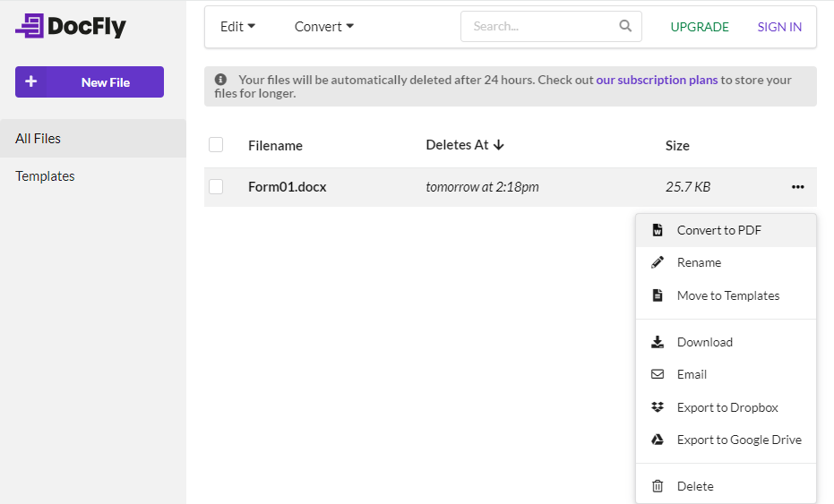Screen dimensions: 834x504
Task: Toggle the select-all files checkbox
Action: (x=216, y=145)
